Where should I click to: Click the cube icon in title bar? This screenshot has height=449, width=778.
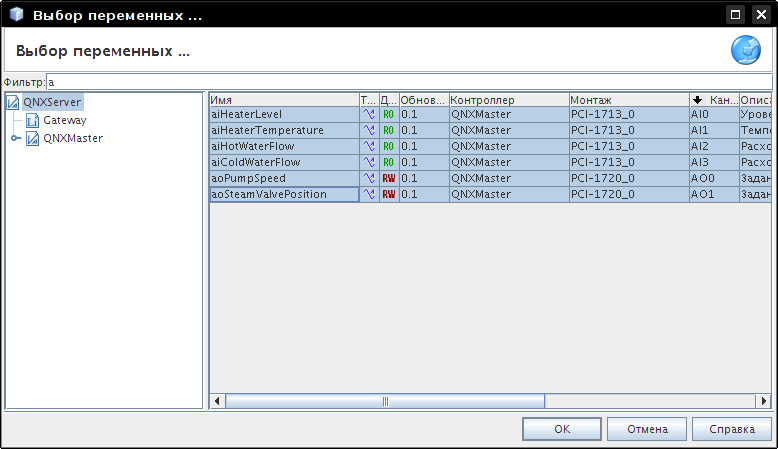[16, 14]
